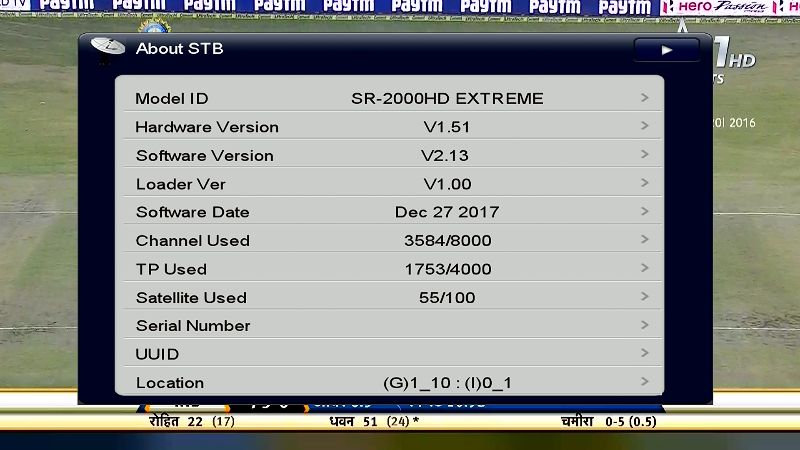Click the Location value (G)1_10 : (I)0_1

tap(447, 383)
